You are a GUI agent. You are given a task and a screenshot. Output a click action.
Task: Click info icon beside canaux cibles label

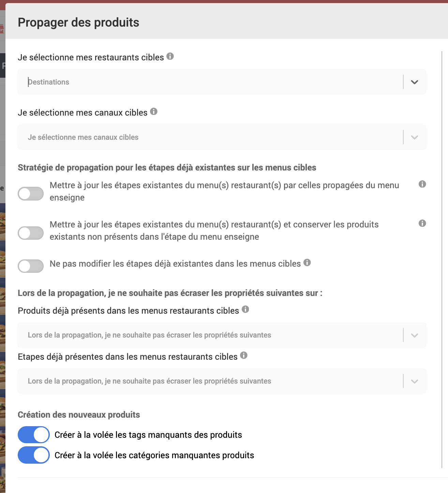[154, 111]
